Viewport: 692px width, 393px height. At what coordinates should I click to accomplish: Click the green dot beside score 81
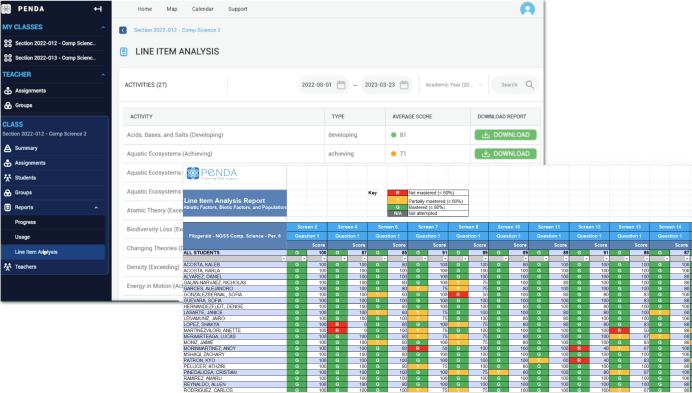393,135
